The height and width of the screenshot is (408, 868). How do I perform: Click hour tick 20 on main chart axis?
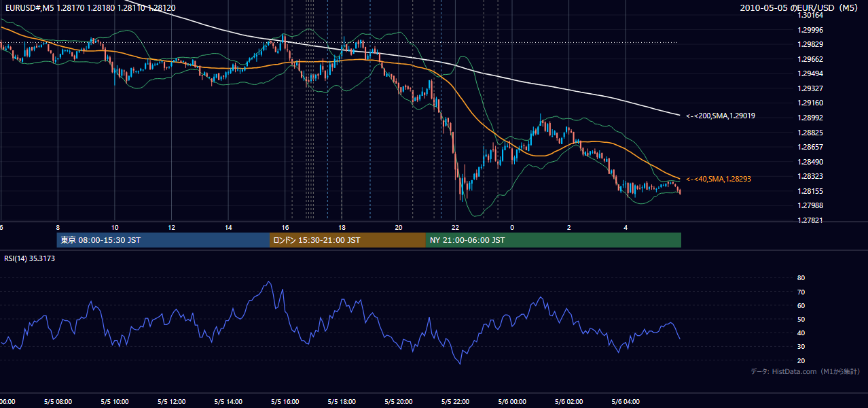coord(399,228)
